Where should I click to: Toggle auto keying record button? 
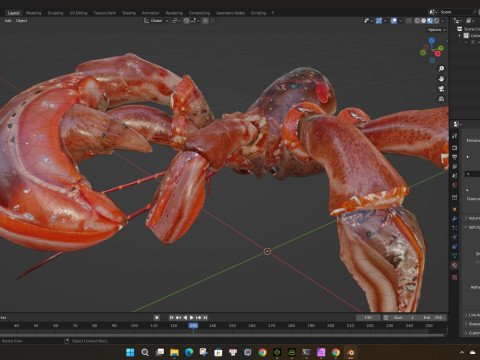pyautogui.click(x=157, y=318)
